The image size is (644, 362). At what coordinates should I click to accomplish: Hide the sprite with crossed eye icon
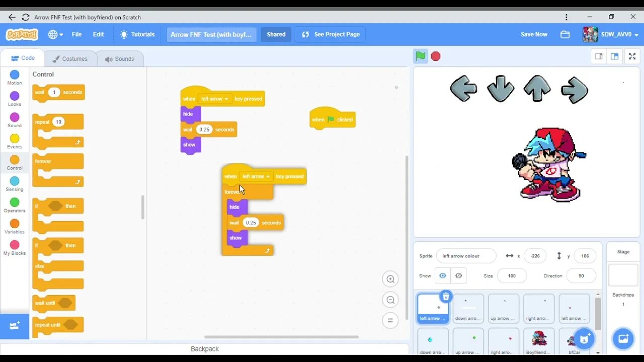click(459, 276)
